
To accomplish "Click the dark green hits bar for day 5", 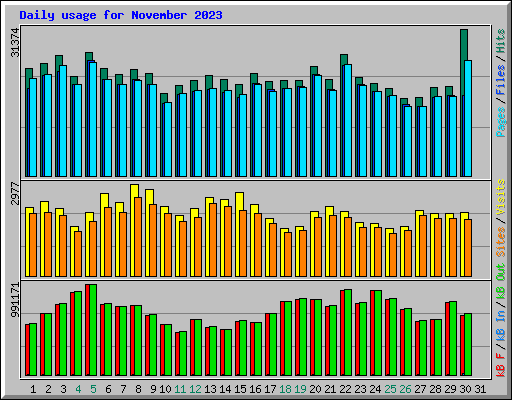I will pyautogui.click(x=89, y=56).
